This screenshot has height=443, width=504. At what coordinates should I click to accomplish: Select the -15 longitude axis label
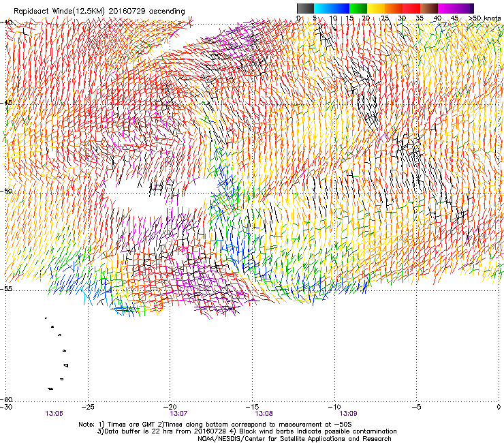tap(252, 407)
